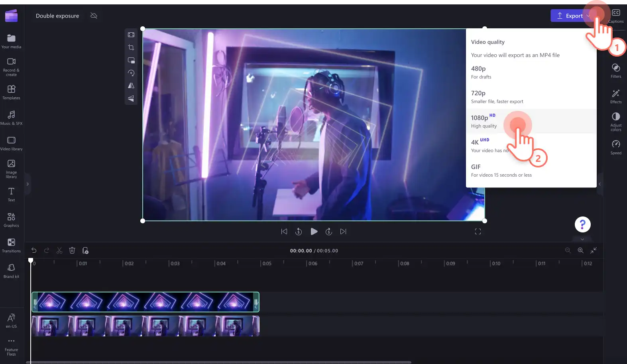
Task: Open the Brand kit panel
Action: pyautogui.click(x=11, y=271)
